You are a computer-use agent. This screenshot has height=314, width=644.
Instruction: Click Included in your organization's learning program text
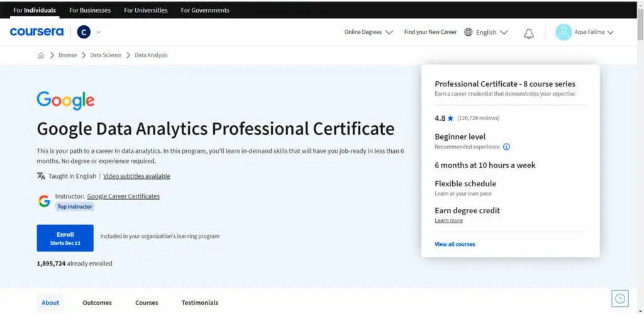pos(160,237)
